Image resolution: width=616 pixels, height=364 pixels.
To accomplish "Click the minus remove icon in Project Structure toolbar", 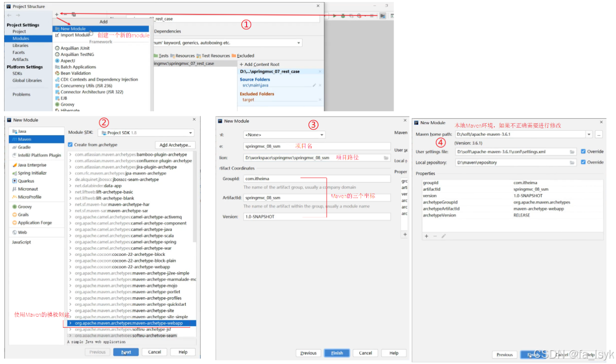I will coord(65,15).
